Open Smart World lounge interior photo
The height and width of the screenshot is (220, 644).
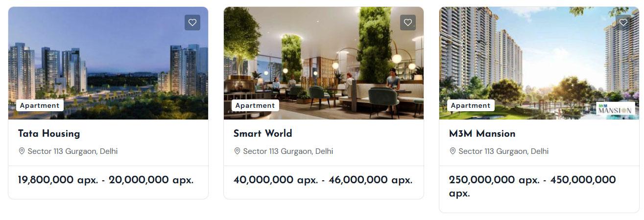[x=324, y=63]
